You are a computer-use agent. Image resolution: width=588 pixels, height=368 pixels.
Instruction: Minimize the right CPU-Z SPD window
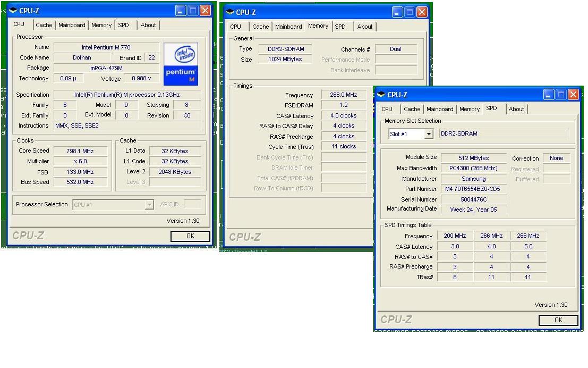[x=549, y=95]
